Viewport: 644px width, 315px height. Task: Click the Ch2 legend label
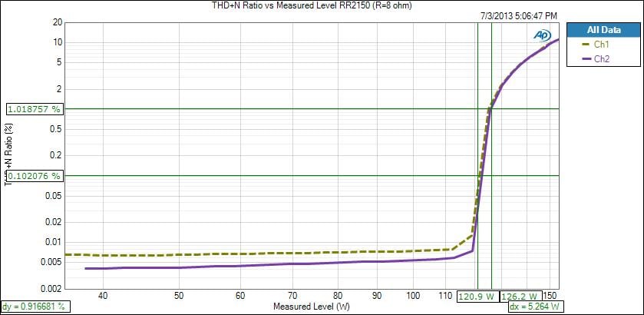coord(602,59)
